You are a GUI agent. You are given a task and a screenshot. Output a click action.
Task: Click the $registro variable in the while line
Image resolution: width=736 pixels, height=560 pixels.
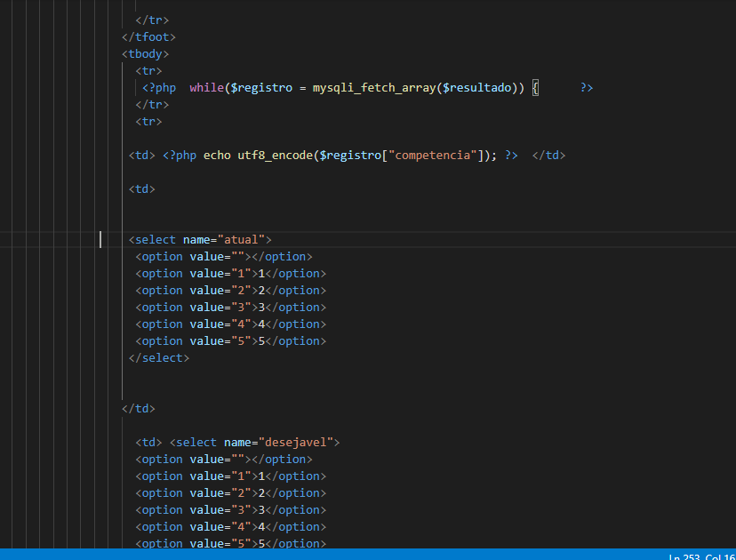pos(261,88)
